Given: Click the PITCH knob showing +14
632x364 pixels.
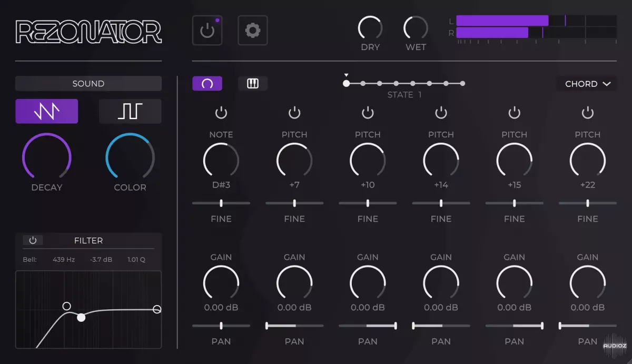Looking at the screenshot, I should (x=441, y=161).
